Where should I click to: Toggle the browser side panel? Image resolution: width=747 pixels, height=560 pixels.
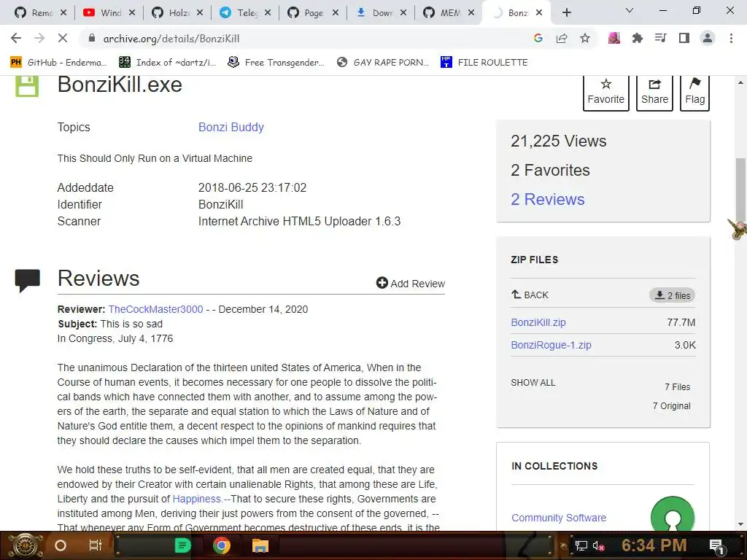coord(684,38)
